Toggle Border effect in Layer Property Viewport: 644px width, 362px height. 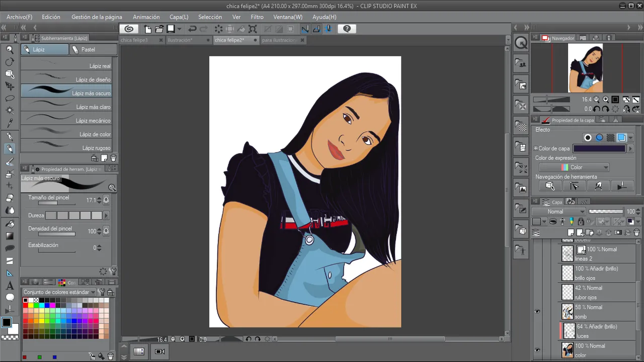point(588,137)
